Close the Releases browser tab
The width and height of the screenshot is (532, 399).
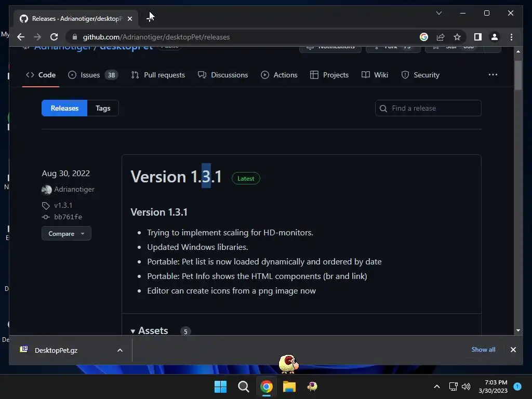coord(129,19)
